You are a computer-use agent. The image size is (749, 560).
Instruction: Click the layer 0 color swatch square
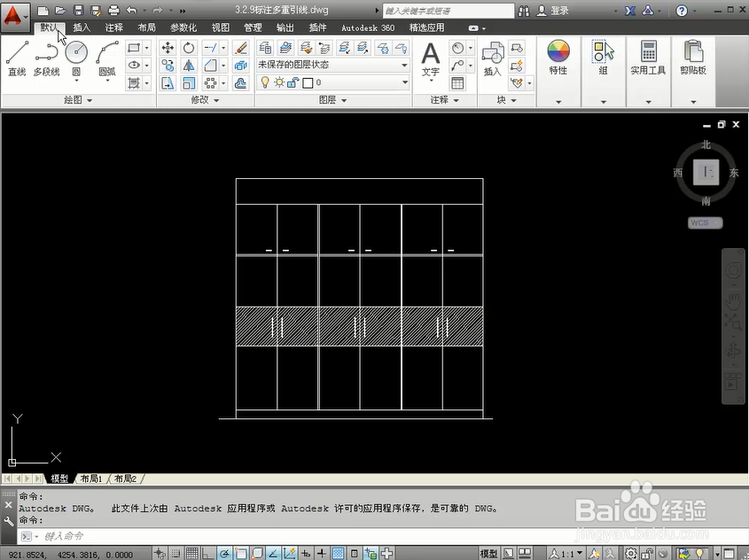pyautogui.click(x=308, y=83)
